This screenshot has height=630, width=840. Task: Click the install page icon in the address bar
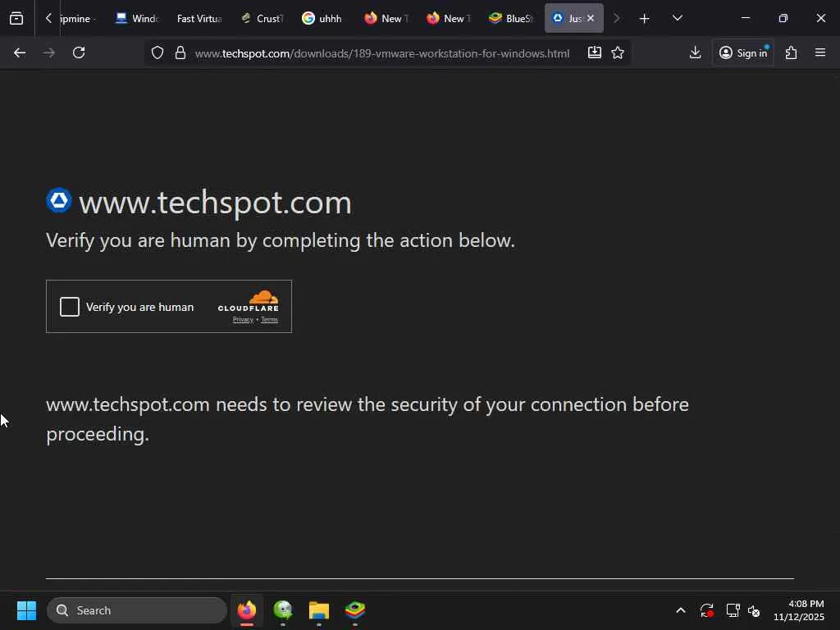[x=594, y=52]
